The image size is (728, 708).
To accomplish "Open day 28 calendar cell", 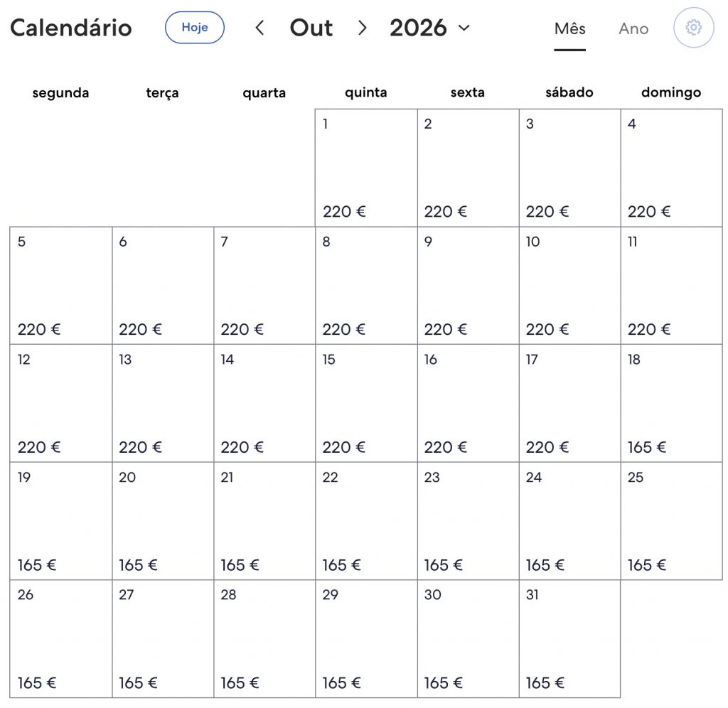I will click(x=264, y=638).
